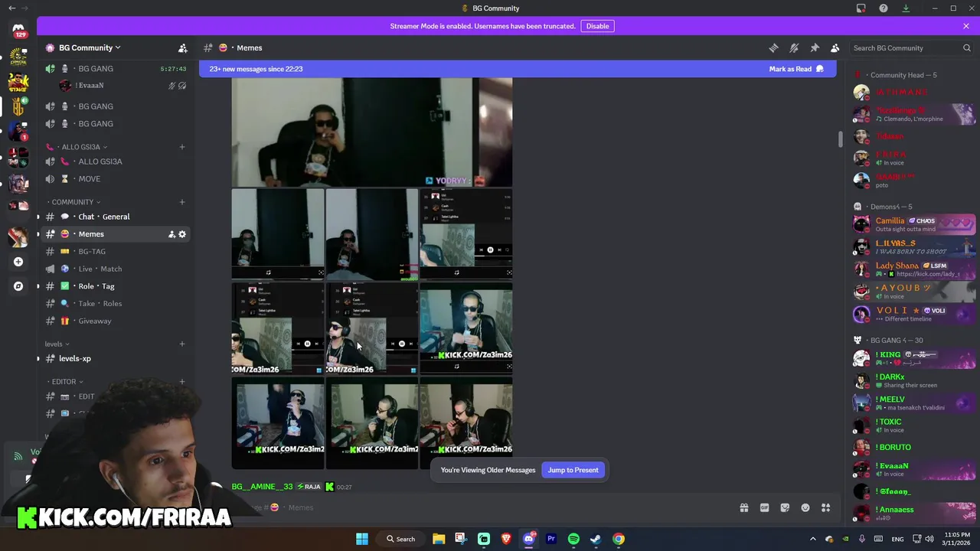Send a gift icon in message bar

click(x=743, y=507)
